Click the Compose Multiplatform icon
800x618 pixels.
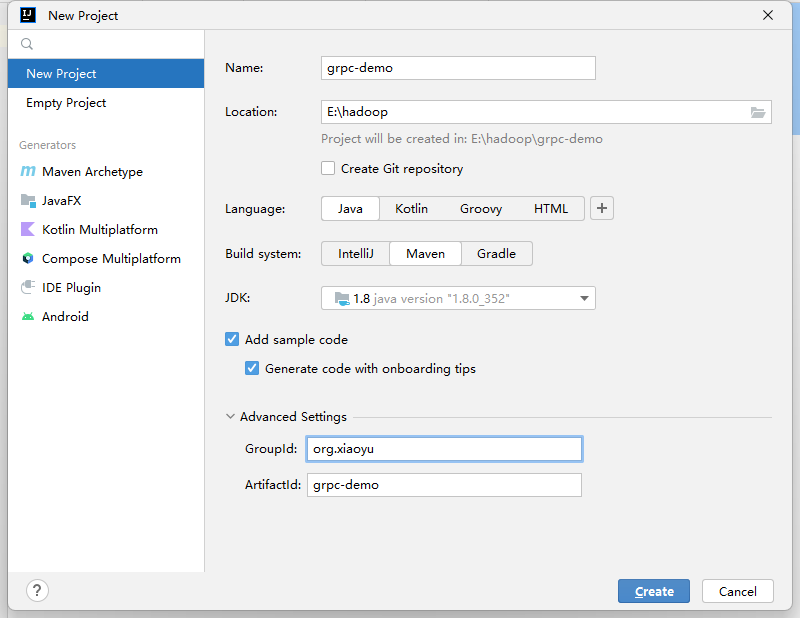click(x=28, y=259)
